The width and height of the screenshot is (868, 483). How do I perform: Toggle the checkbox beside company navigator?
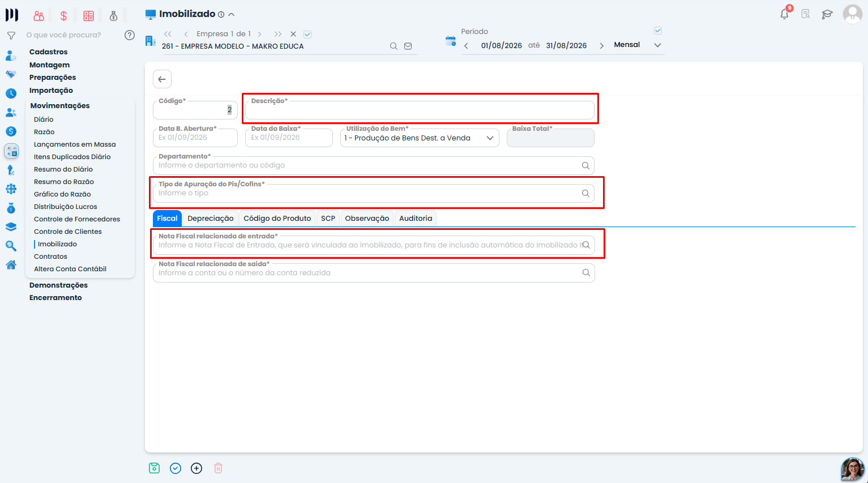307,34
